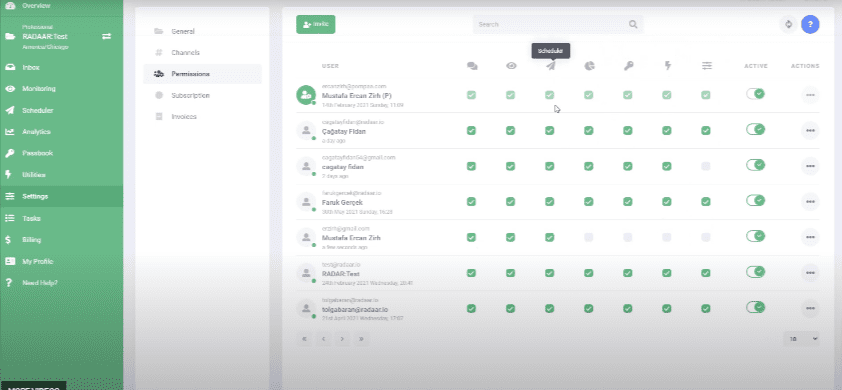This screenshot has height=390, width=842.
Task: Click the Monitoring eye column icon
Action: 511,66
